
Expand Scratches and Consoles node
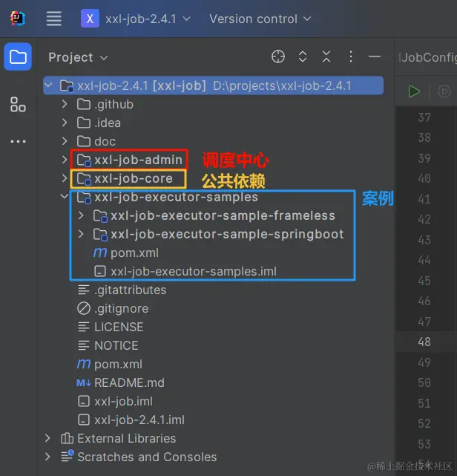pyautogui.click(x=47, y=457)
